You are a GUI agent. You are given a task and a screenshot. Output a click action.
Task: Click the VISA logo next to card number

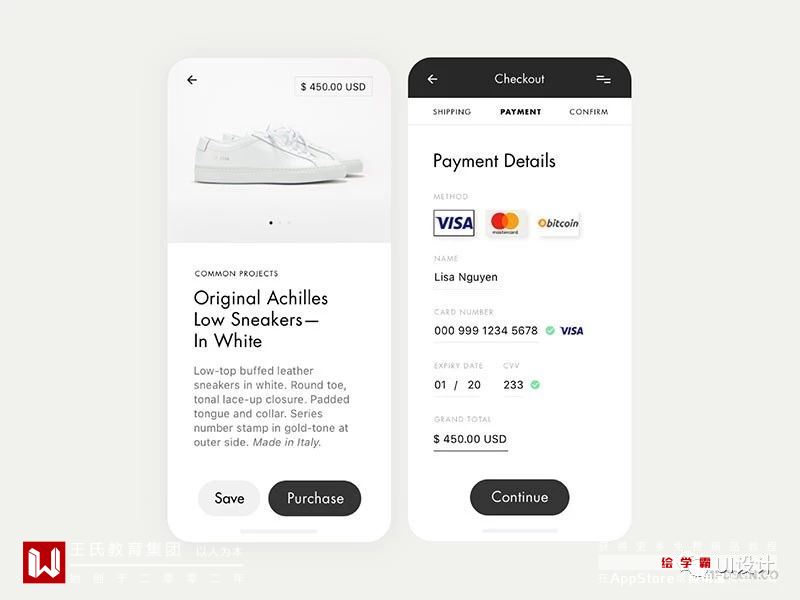click(x=571, y=331)
